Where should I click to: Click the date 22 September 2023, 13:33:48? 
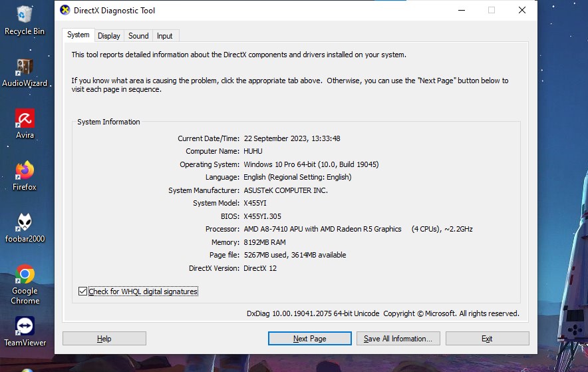pos(292,138)
